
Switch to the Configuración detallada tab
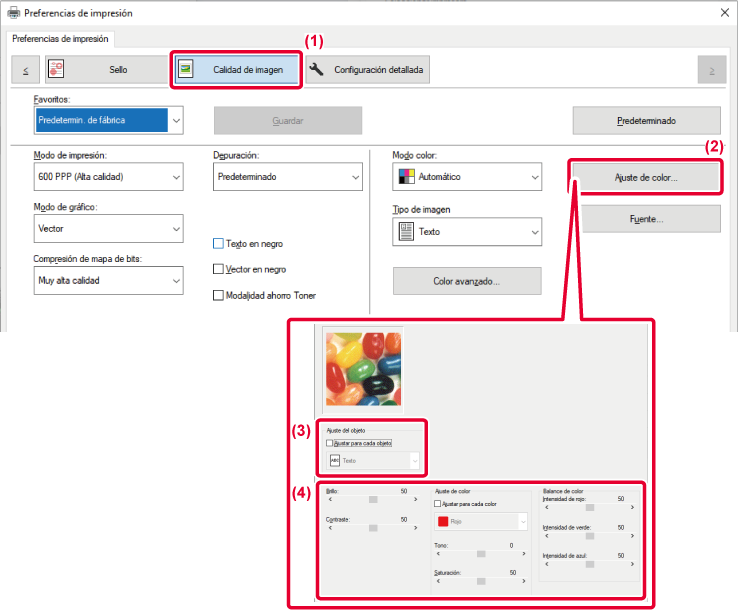(367, 70)
